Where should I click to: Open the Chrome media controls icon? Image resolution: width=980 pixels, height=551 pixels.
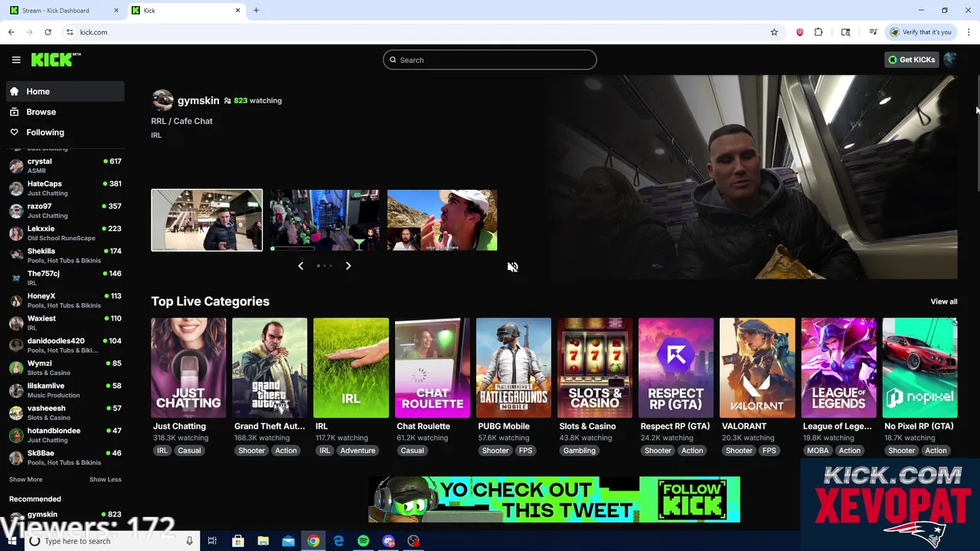(x=873, y=32)
